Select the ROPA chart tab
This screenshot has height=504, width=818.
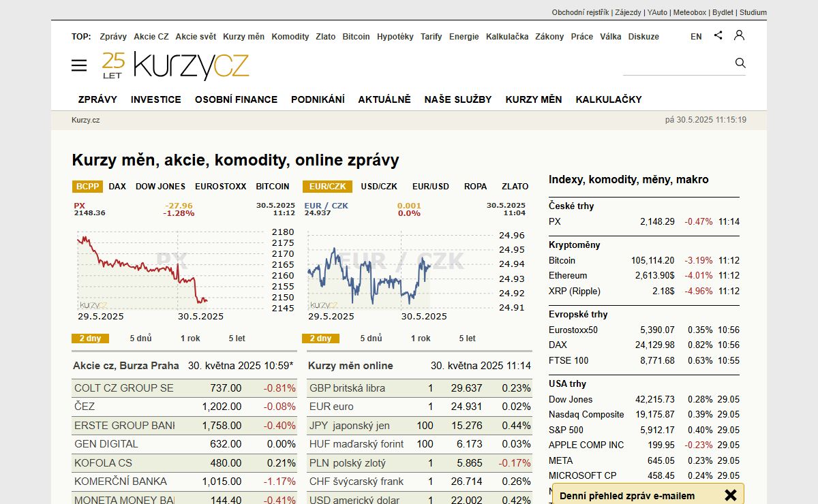click(x=476, y=186)
